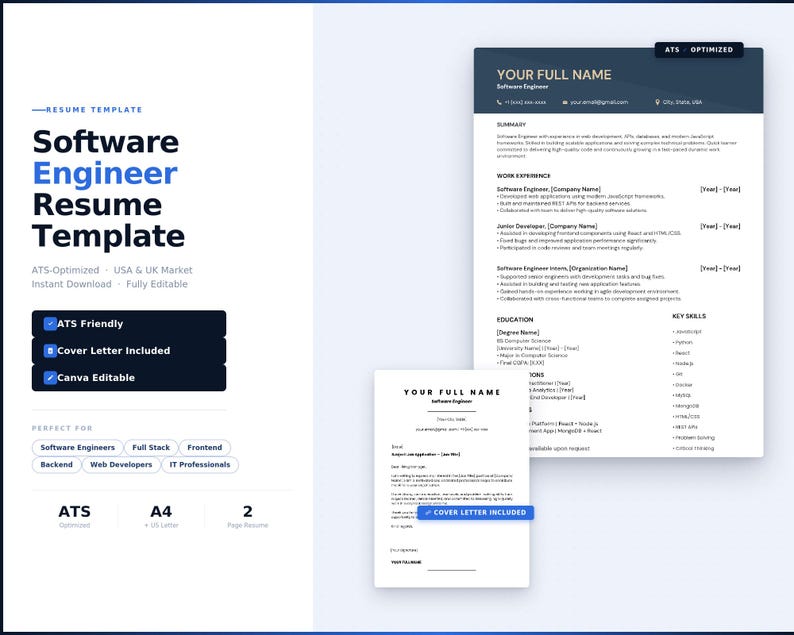Click the KEY SKILLS heading
The width and height of the screenshot is (794, 635).
[x=689, y=316]
